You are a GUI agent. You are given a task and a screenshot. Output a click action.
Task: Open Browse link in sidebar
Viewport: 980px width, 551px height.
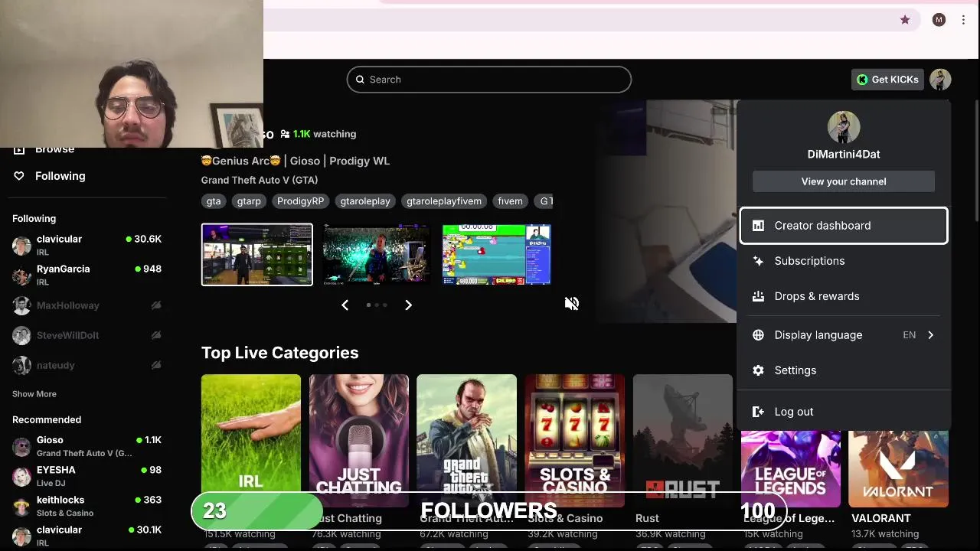(x=54, y=149)
